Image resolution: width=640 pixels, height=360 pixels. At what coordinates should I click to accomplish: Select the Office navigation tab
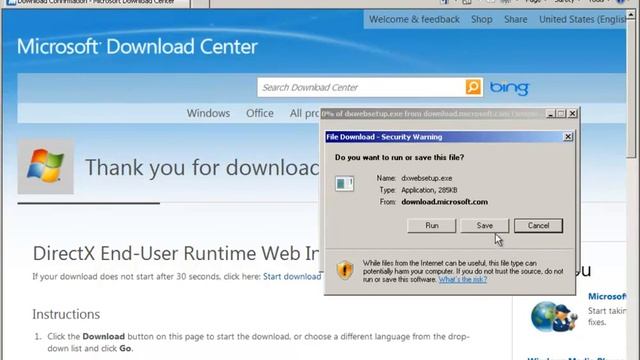(260, 113)
